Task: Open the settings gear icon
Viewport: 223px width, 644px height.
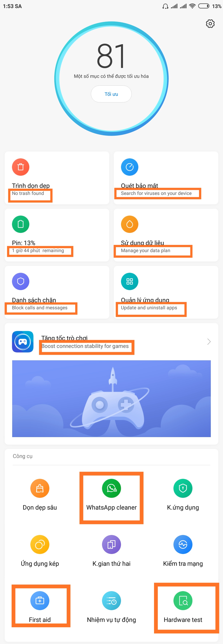Action: [210, 24]
